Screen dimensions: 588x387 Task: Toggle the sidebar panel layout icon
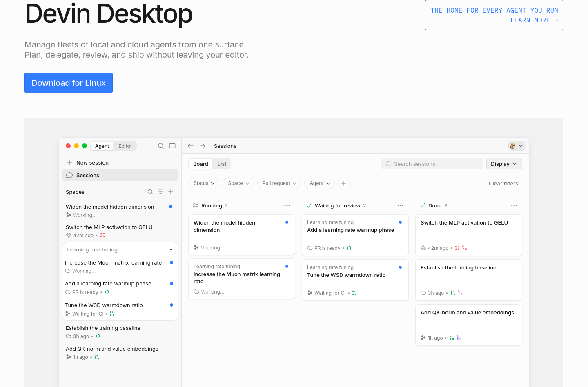pos(172,146)
